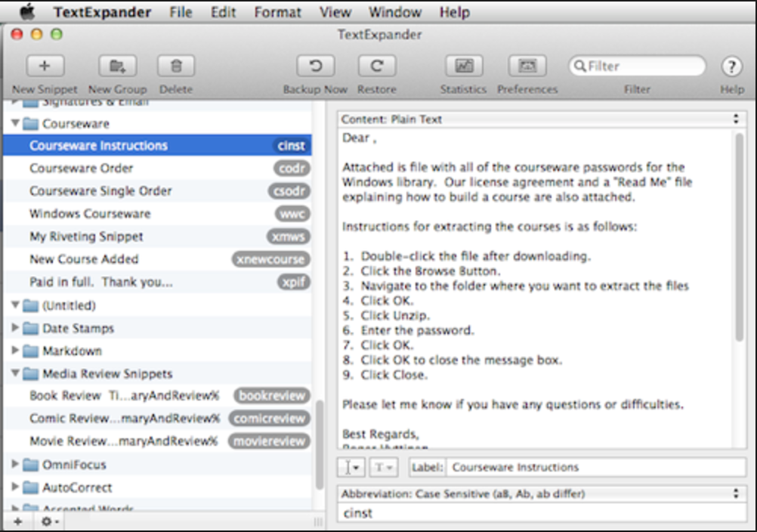This screenshot has width=757, height=532.
Task: Open the text format T dropdown
Action: click(384, 467)
